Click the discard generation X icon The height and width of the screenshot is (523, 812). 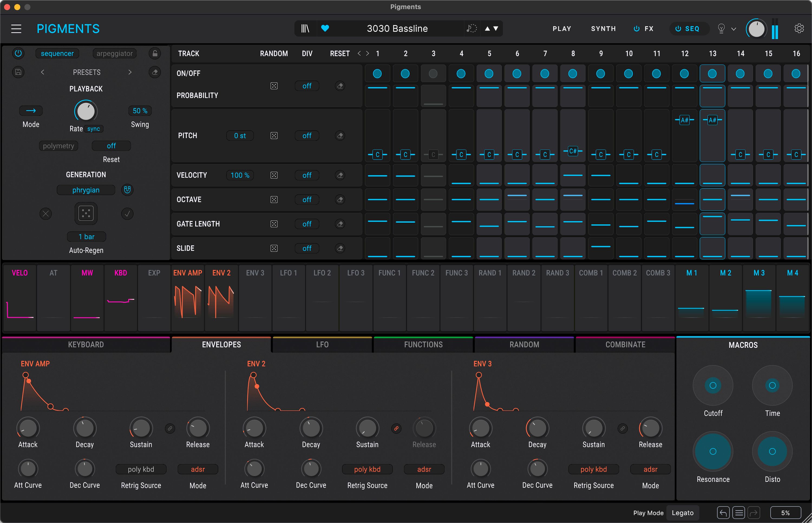click(46, 214)
